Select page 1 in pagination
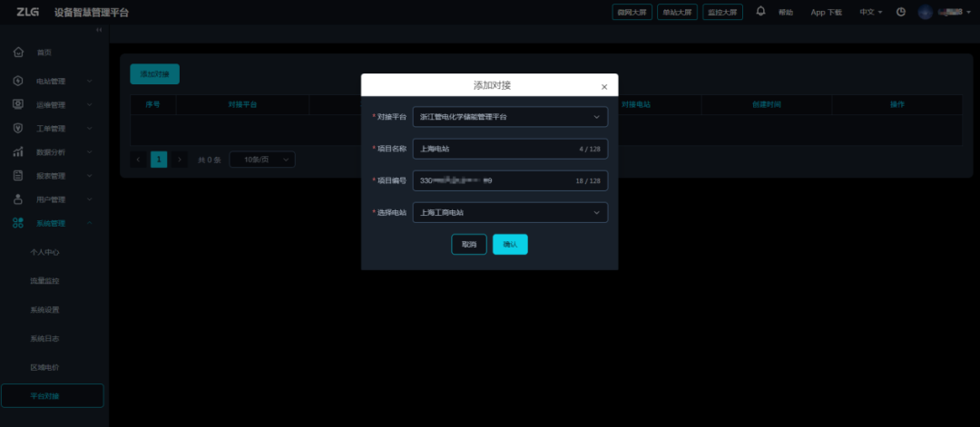The height and width of the screenshot is (427, 980). (159, 160)
